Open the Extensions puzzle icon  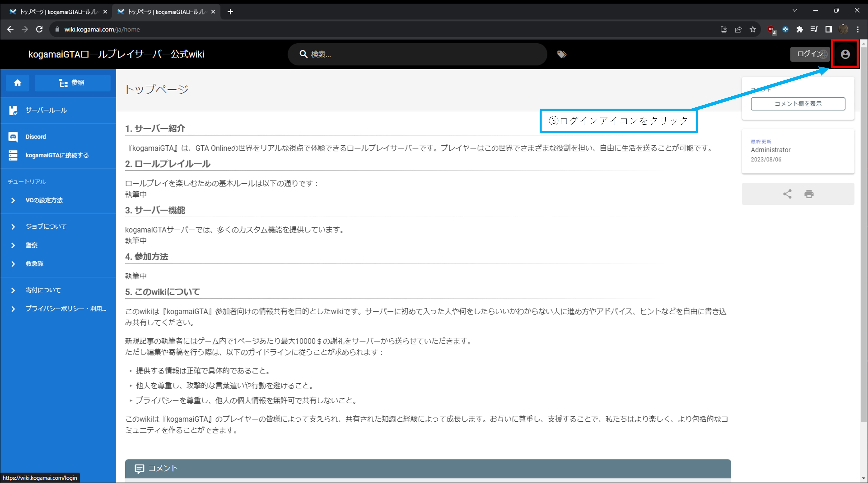pos(800,29)
